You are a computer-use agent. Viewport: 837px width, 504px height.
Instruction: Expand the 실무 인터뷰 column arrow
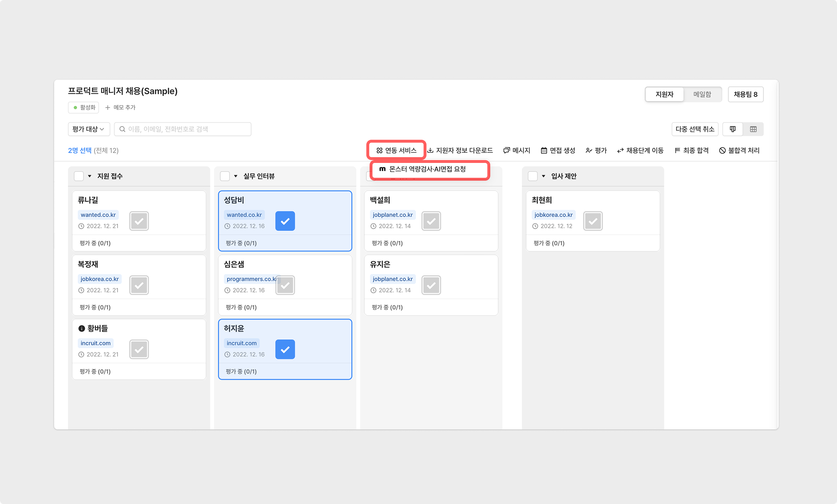click(x=236, y=176)
